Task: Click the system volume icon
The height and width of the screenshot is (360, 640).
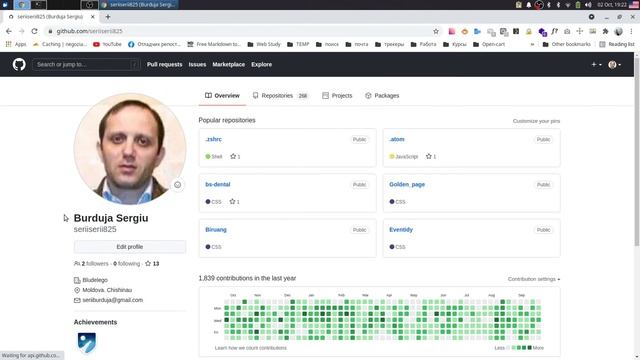Action: [x=588, y=5]
